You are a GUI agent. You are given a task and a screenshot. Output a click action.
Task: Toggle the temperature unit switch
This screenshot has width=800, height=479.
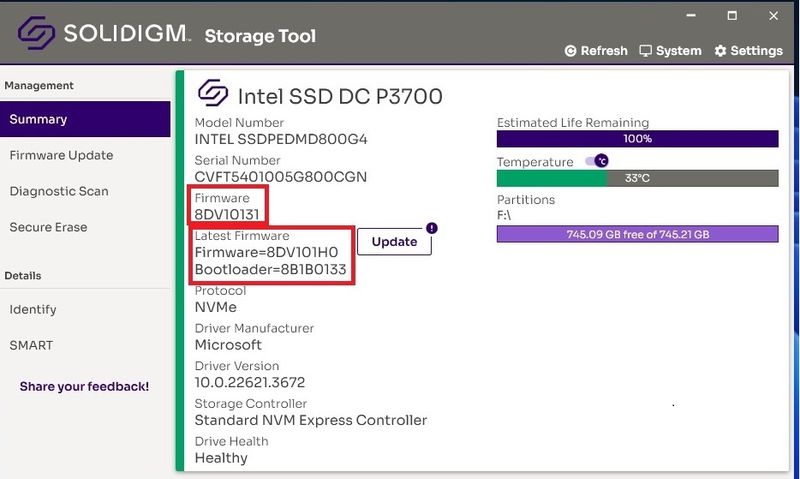click(x=597, y=161)
